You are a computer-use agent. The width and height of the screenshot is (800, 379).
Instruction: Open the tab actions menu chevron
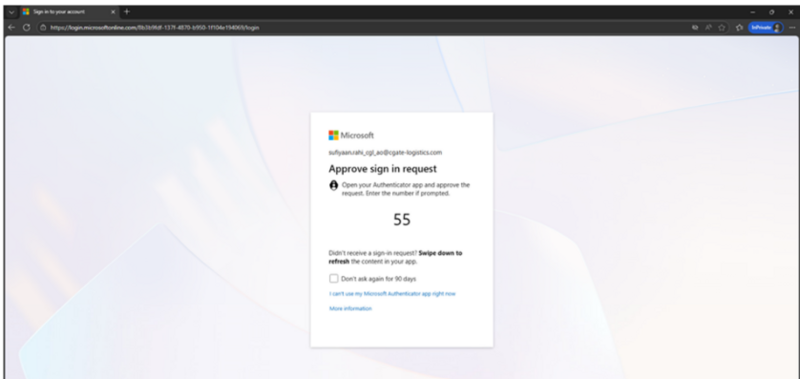point(12,12)
